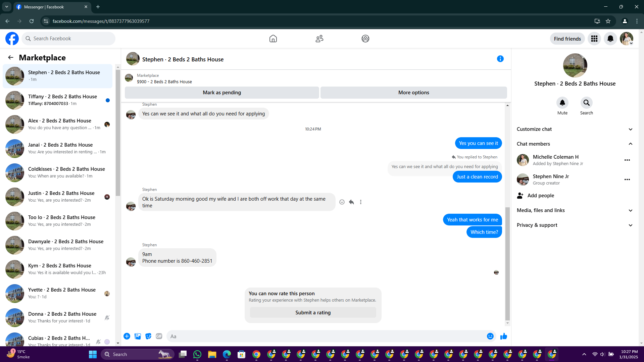
Task: Open Microsoft Edge from the taskbar
Action: point(227,354)
